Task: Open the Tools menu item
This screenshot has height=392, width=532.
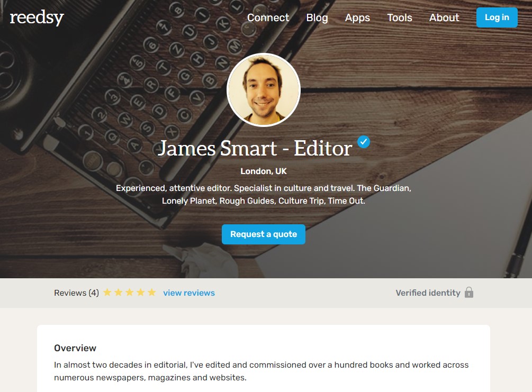Action: coord(400,17)
